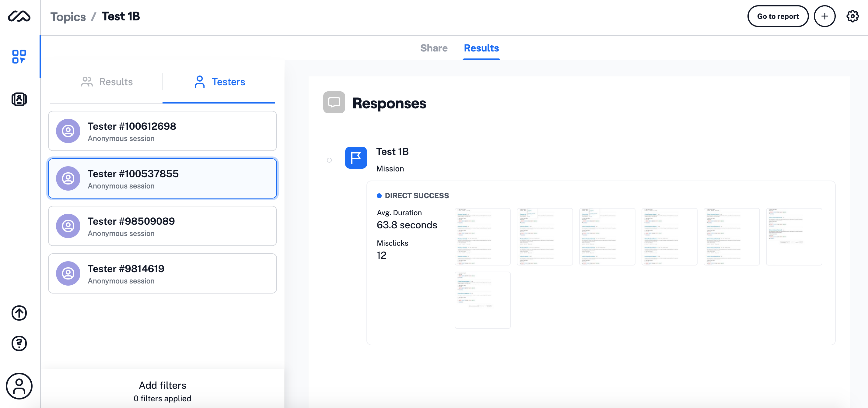Click the Go to report button
868x408 pixels.
778,16
